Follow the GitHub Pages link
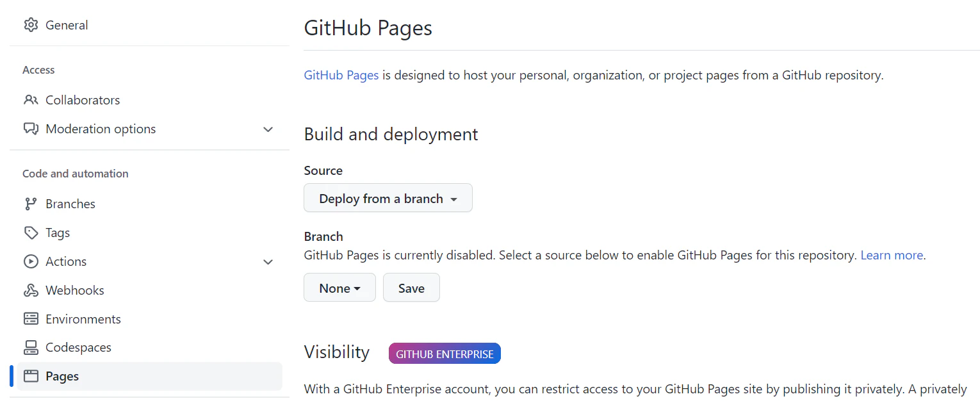 click(x=341, y=75)
